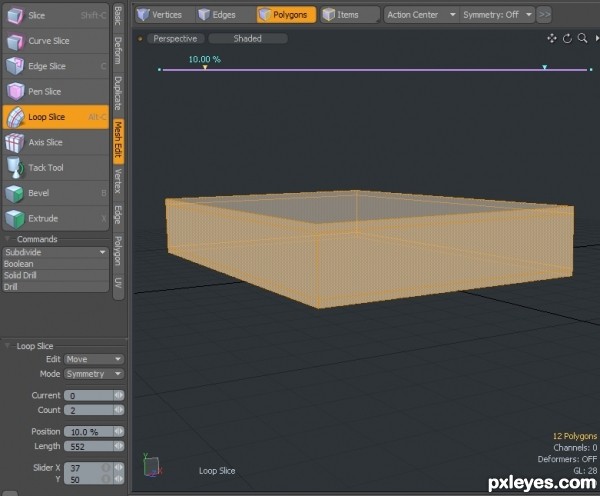
Task: Open the Basic vertical tab
Action: coord(118,16)
